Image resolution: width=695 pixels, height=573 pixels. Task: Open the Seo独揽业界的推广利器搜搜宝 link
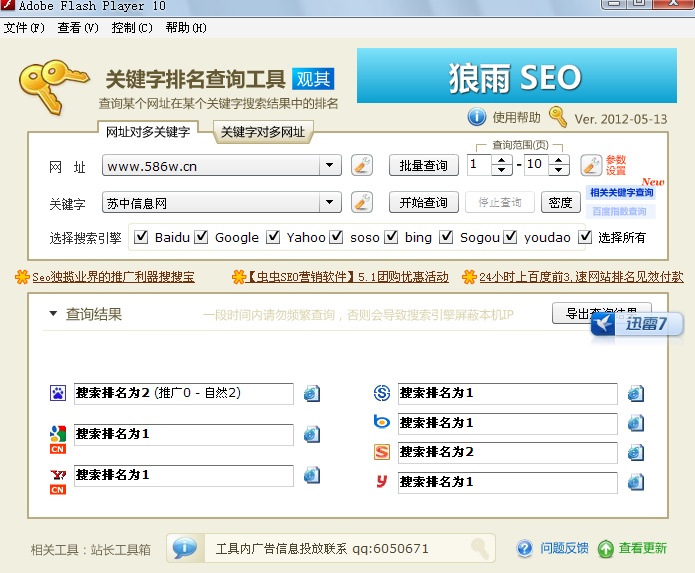(x=113, y=277)
